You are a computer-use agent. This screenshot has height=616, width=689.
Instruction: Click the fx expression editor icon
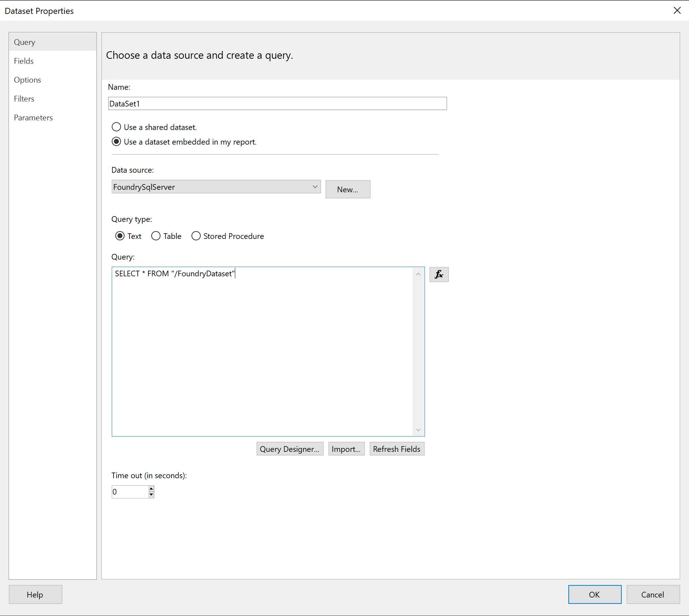pos(439,274)
